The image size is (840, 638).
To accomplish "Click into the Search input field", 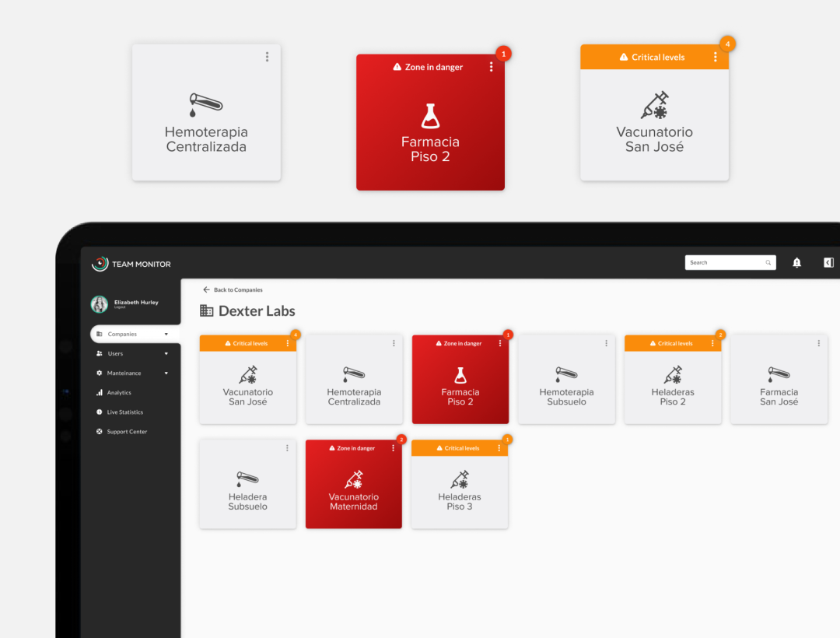I will coord(723,263).
